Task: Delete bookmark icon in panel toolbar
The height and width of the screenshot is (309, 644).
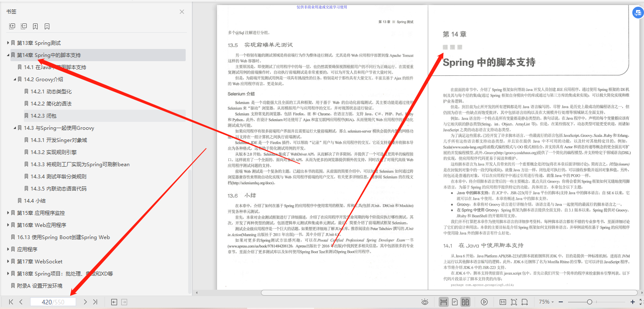Action: 47,26
